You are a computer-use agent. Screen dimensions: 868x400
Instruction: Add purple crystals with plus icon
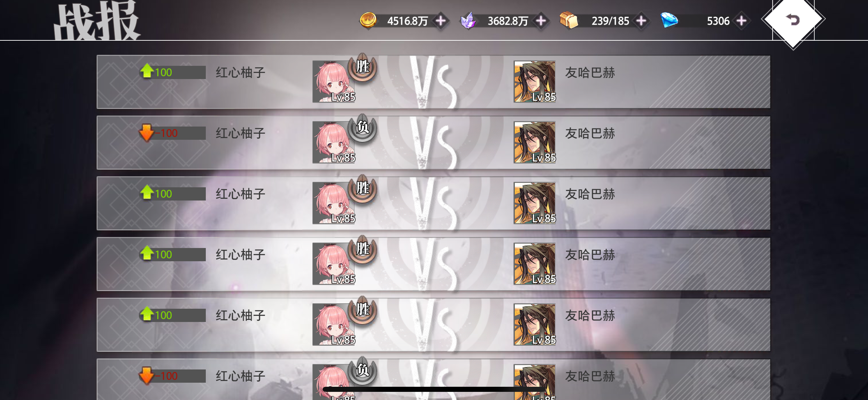[541, 21]
